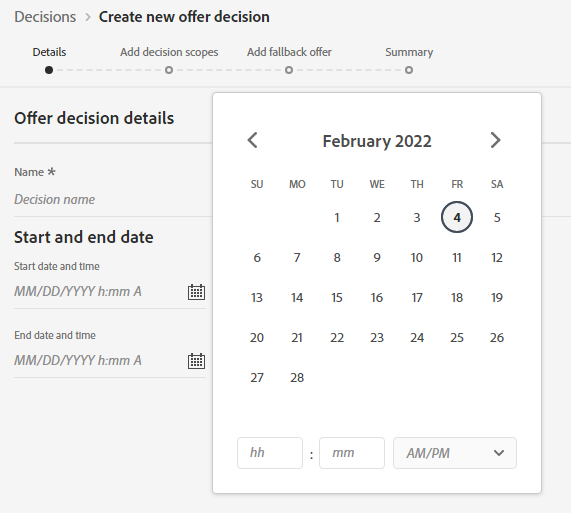The height and width of the screenshot is (513, 571).
Task: Go to previous month in calendar
Action: [x=252, y=140]
